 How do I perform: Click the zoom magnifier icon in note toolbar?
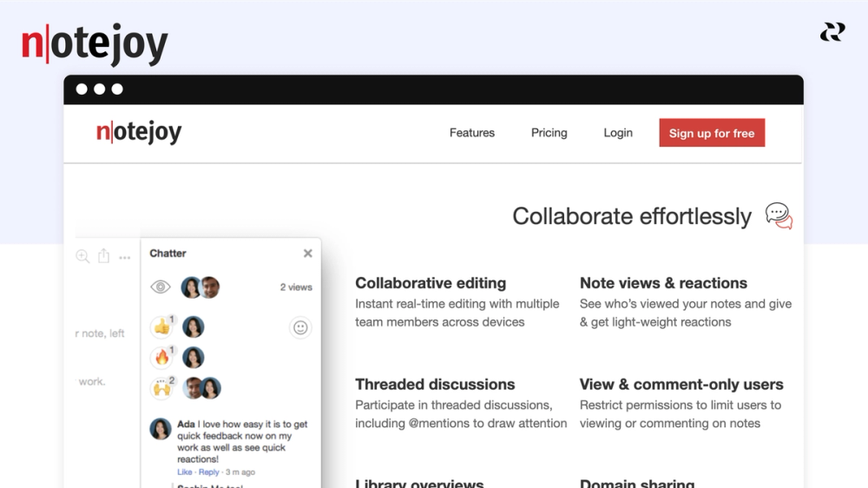pyautogui.click(x=82, y=256)
